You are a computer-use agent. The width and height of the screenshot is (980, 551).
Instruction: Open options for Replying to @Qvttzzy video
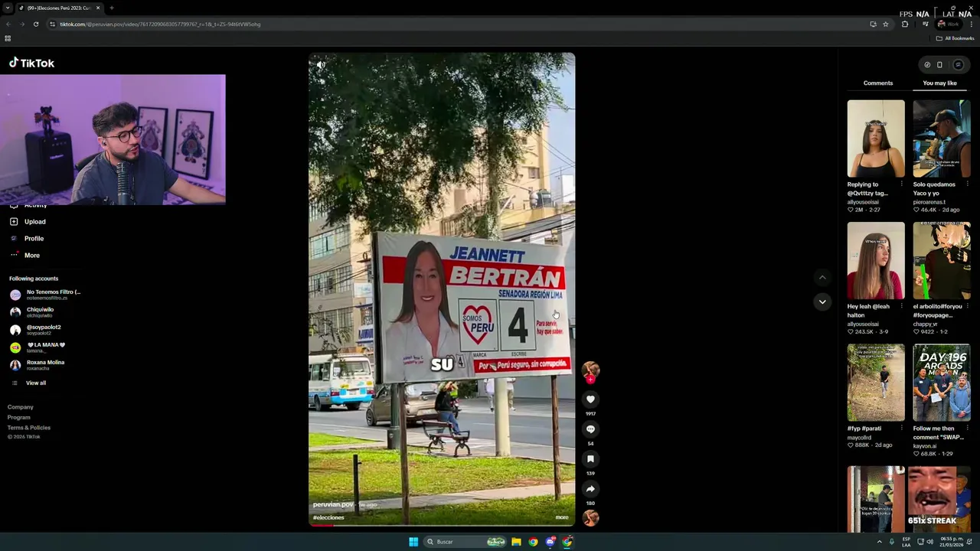click(901, 184)
